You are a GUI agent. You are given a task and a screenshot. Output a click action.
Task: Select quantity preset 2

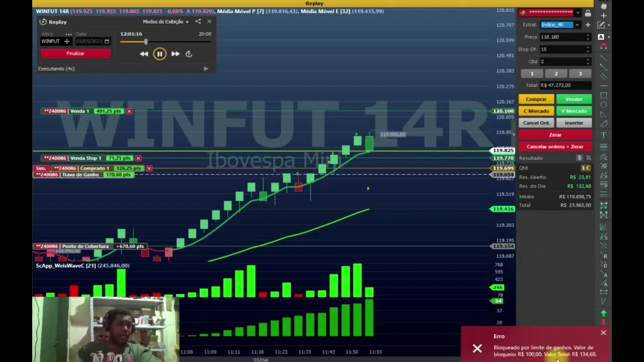(x=556, y=73)
